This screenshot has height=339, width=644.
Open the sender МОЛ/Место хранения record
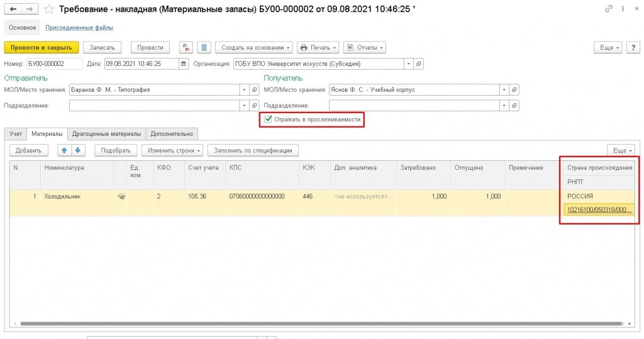254,89
